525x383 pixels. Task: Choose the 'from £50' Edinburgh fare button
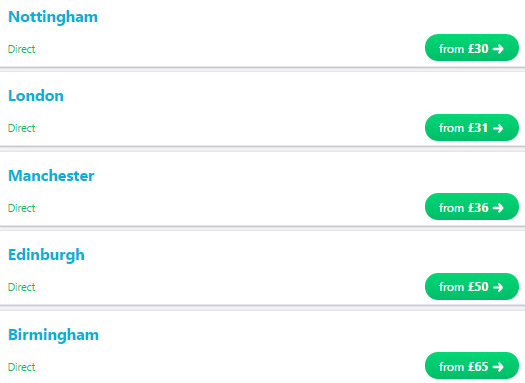pos(472,287)
